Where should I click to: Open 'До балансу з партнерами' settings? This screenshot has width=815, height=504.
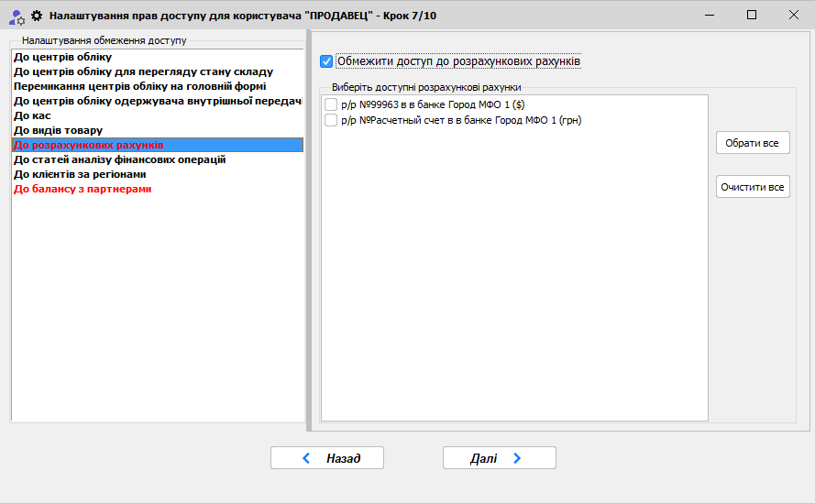(83, 189)
